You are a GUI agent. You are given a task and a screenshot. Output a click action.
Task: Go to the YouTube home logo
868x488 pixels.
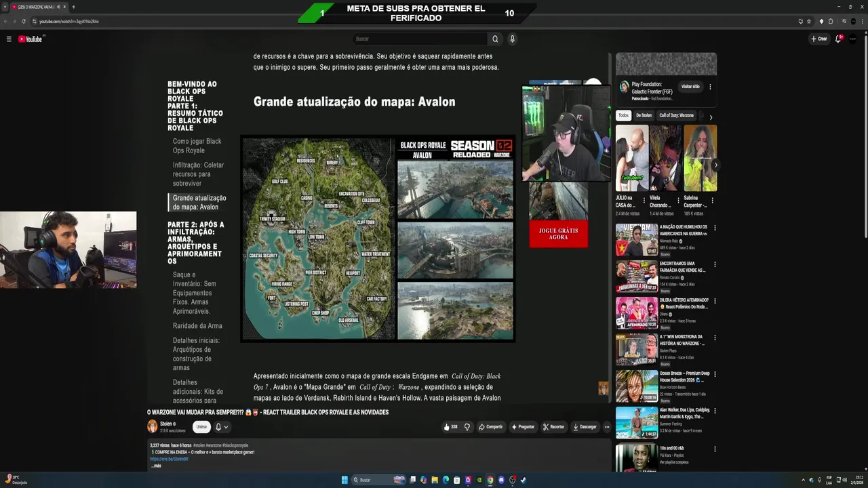point(31,39)
